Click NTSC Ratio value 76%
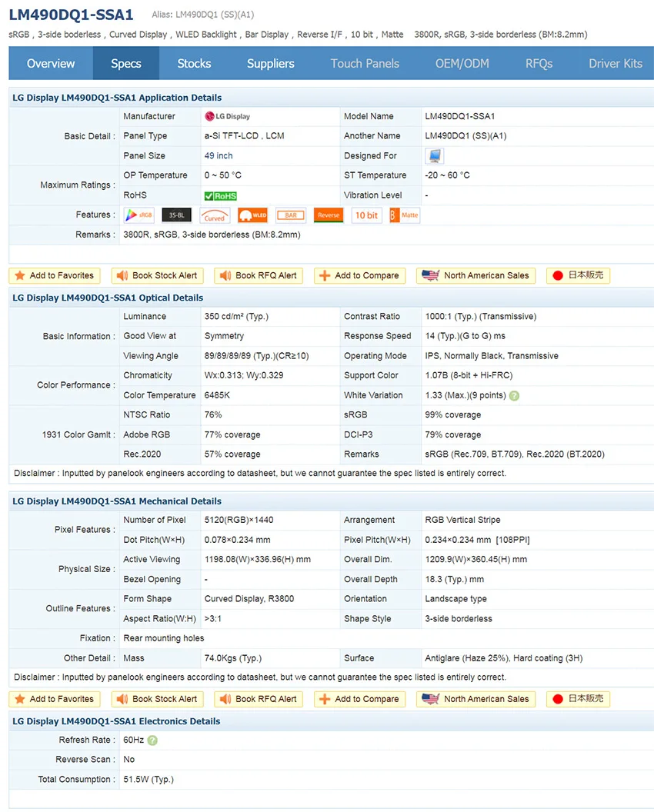654x812 pixels. point(213,414)
